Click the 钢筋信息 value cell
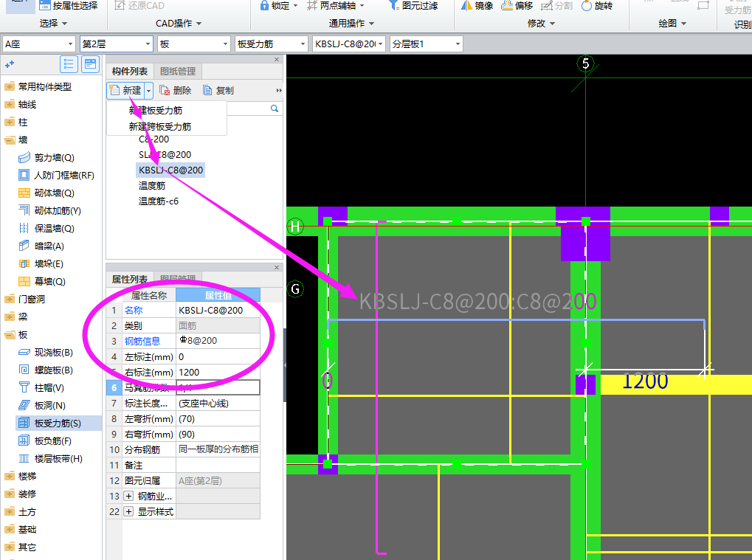The image size is (752, 560). (x=218, y=342)
